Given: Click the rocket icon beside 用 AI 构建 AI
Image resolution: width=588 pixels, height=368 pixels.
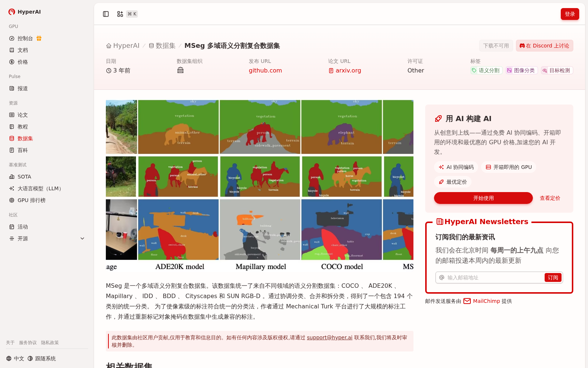Looking at the screenshot, I should (x=438, y=118).
